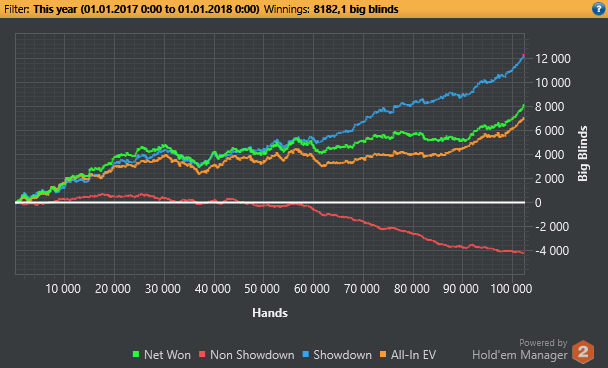This screenshot has width=608, height=368.
Task: Click the -4 000 big blinds axis label
Action: click(x=552, y=251)
